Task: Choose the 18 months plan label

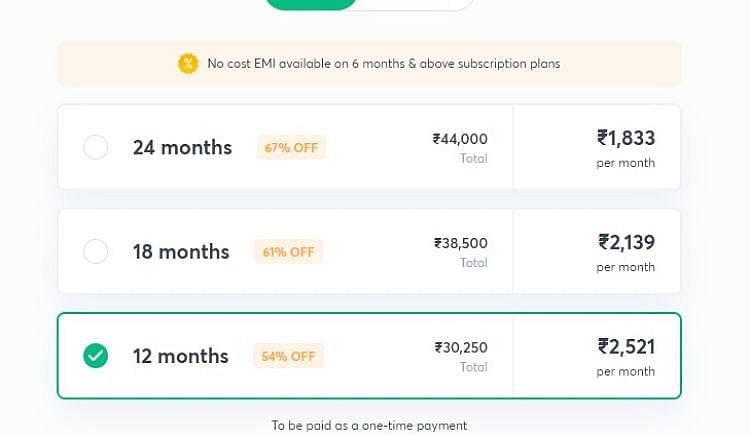Action: 181,252
